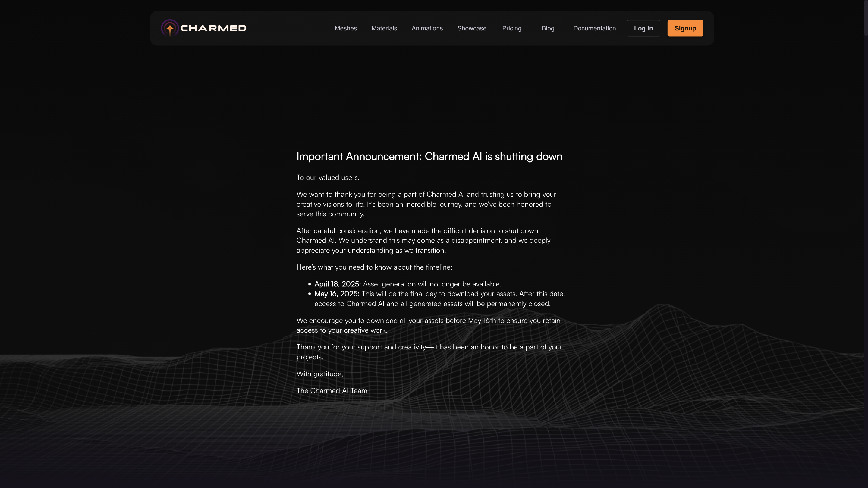Screen dimensions: 868x488
Task: Click the bold April 18, 2025 date
Action: coord(337,284)
